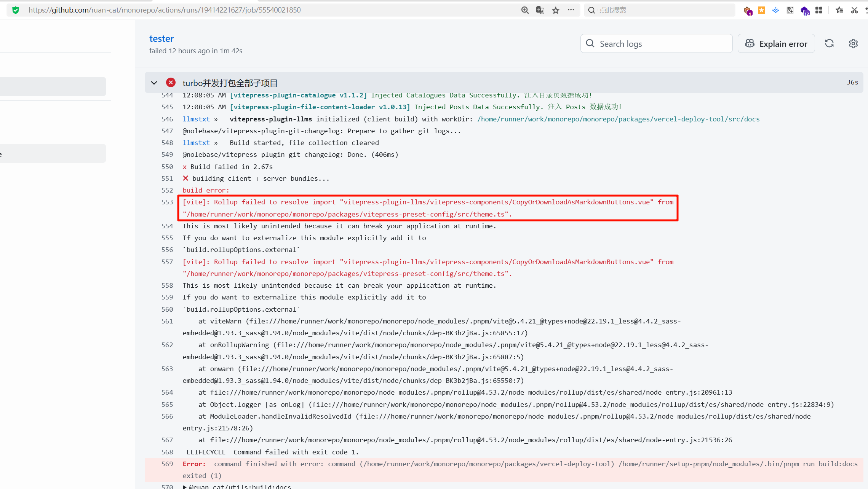The width and height of the screenshot is (868, 489).
Task: Click the translate page icon in the address bar
Action: point(540,10)
